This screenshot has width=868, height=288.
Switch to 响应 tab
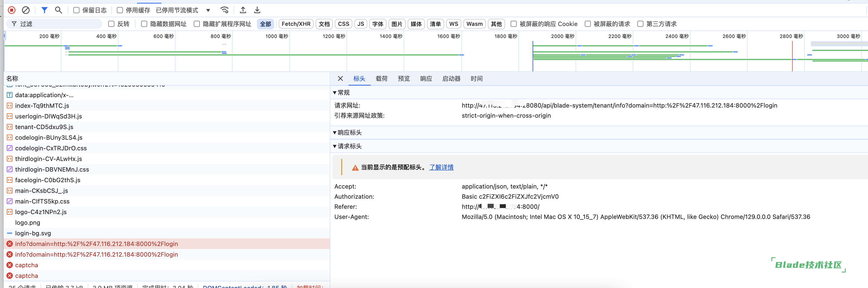[426, 78]
